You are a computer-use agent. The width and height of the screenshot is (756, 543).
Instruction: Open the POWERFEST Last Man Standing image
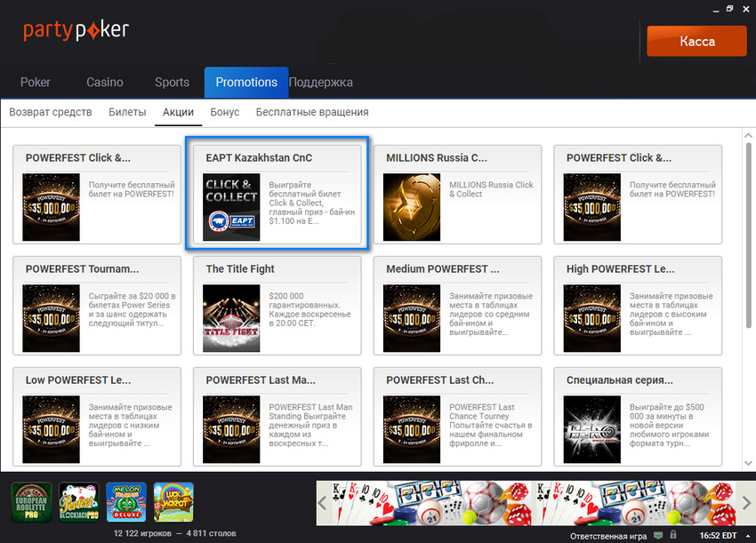231,429
